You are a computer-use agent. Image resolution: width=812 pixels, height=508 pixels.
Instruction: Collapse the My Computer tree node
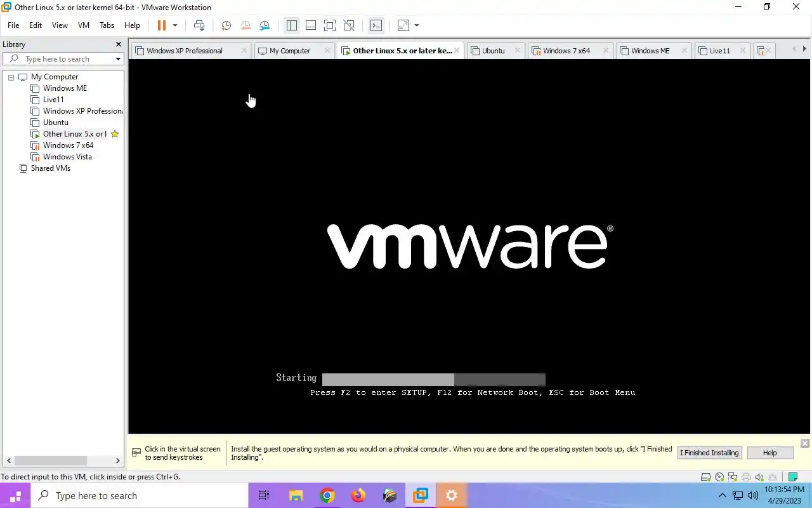(11, 77)
